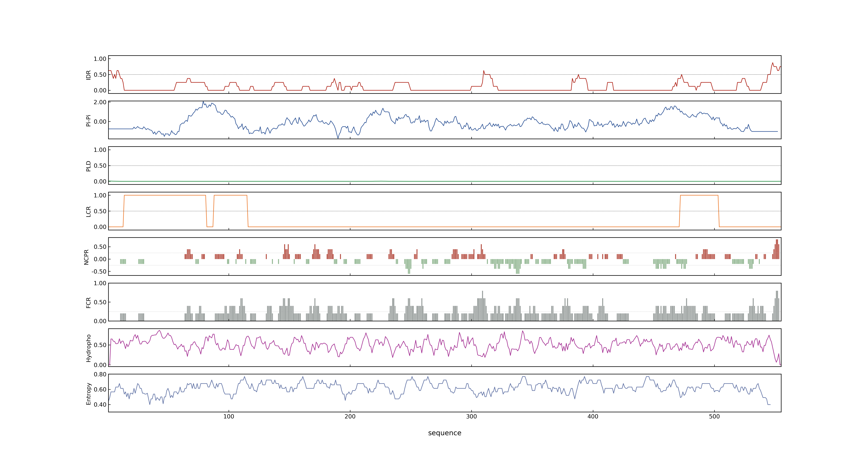Click the Pi-Pi axis label
868x463 pixels.
88,121
